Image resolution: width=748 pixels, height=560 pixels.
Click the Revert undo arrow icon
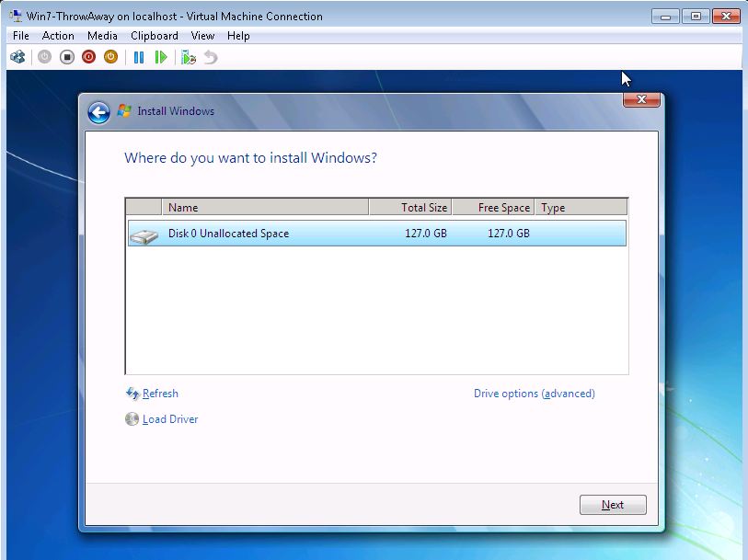tap(211, 58)
